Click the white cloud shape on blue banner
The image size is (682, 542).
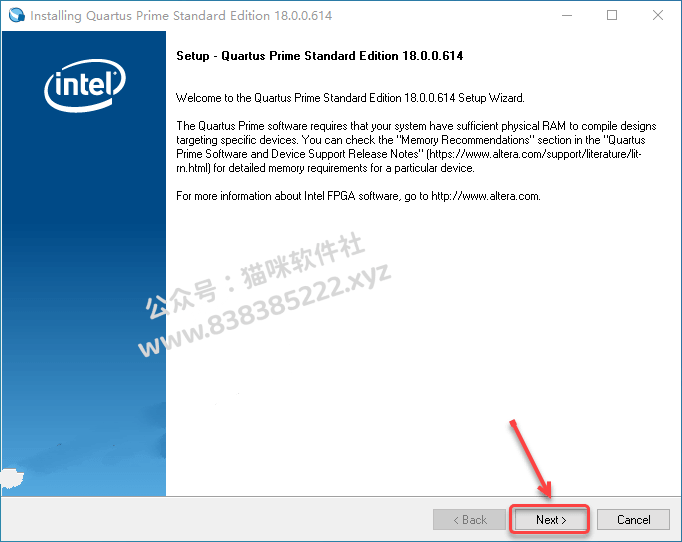point(11,478)
